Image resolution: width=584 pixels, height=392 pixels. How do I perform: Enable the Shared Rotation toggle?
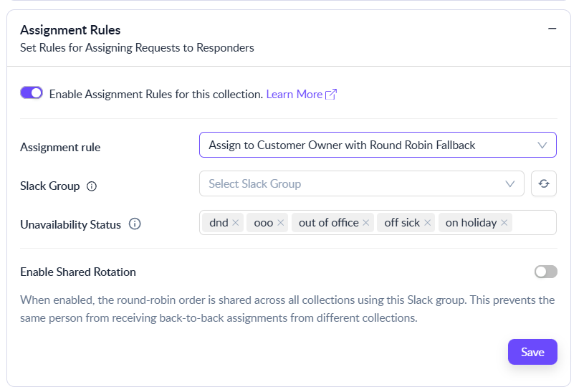click(x=545, y=272)
